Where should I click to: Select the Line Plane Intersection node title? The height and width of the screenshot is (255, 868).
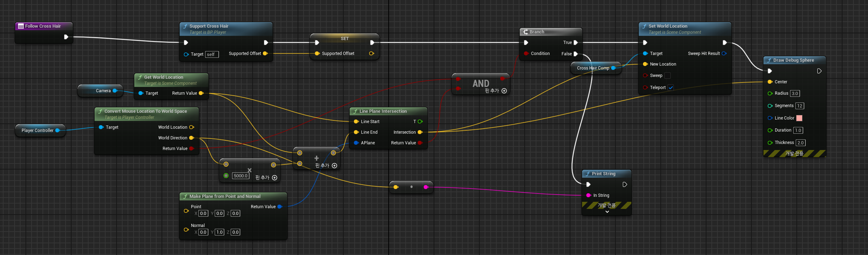(x=383, y=111)
